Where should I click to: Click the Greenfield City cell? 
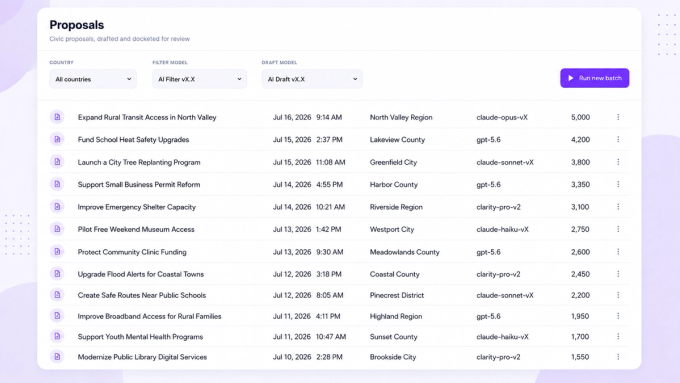[393, 162]
